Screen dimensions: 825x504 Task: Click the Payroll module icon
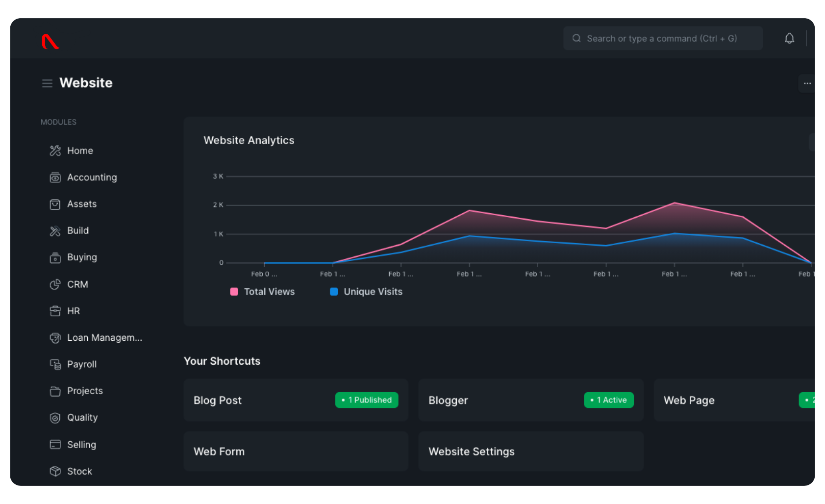[x=55, y=364]
